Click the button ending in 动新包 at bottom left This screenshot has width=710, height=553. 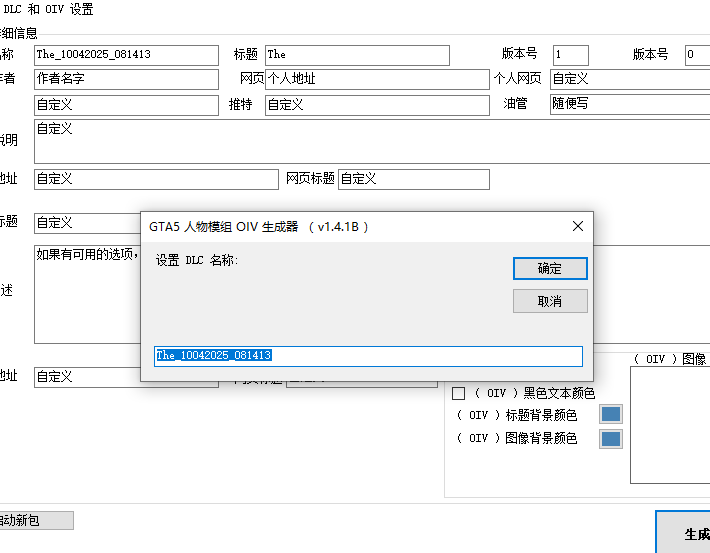tap(36, 520)
